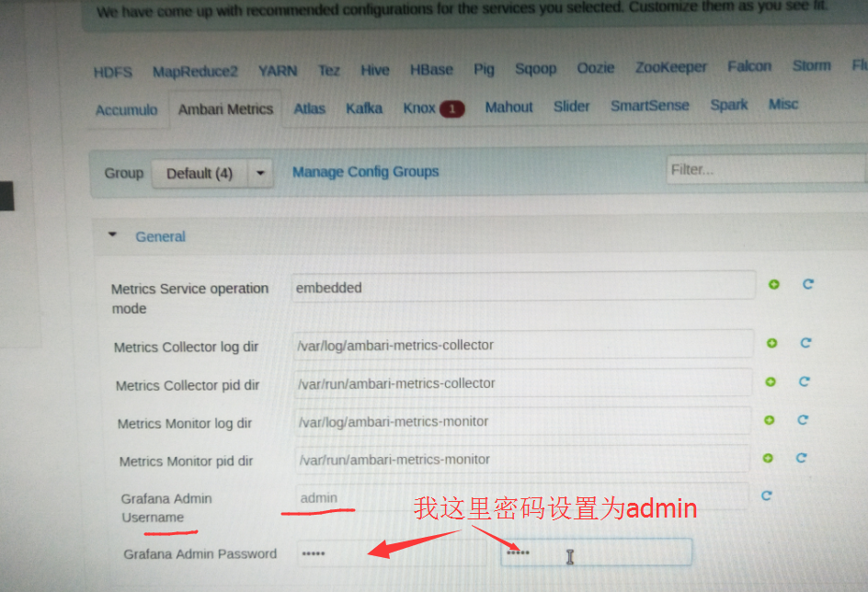Go to the Mahout tab
Image resolution: width=868 pixels, height=592 pixels.
pos(508,108)
